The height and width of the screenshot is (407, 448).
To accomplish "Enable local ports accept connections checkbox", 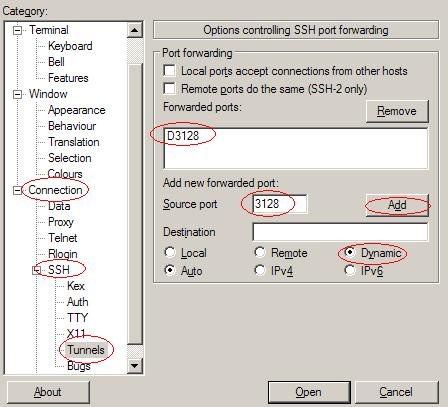I will tap(169, 70).
